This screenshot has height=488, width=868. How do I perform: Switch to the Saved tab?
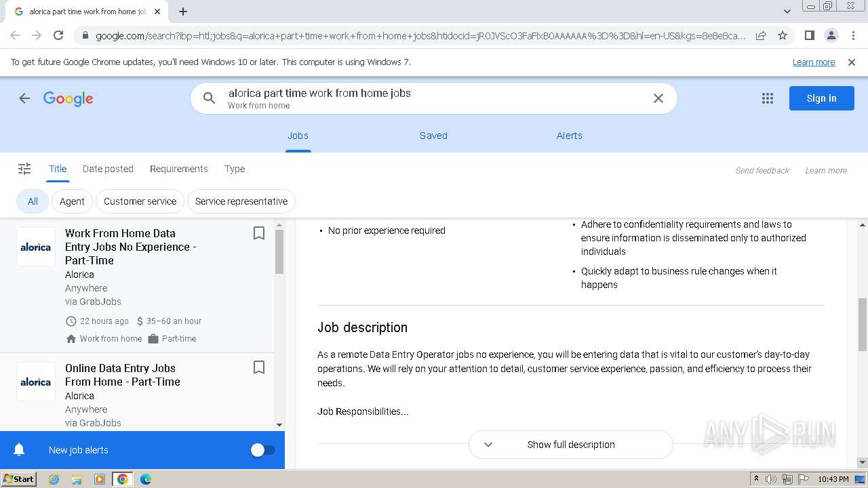(433, 136)
